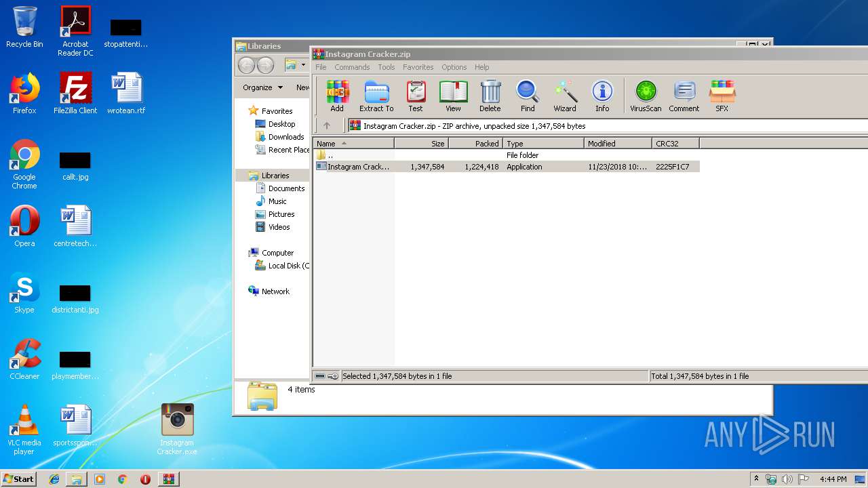Select Recycle Bin desktop icon
This screenshot has height=488, width=868.
pyautogui.click(x=24, y=27)
